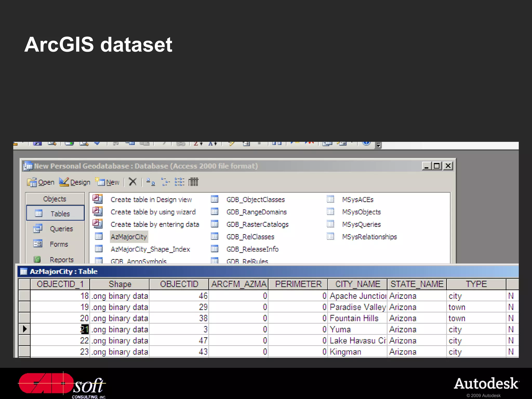Click Create table in Design view icon
The width and height of the screenshot is (532, 399).
pos(98,199)
